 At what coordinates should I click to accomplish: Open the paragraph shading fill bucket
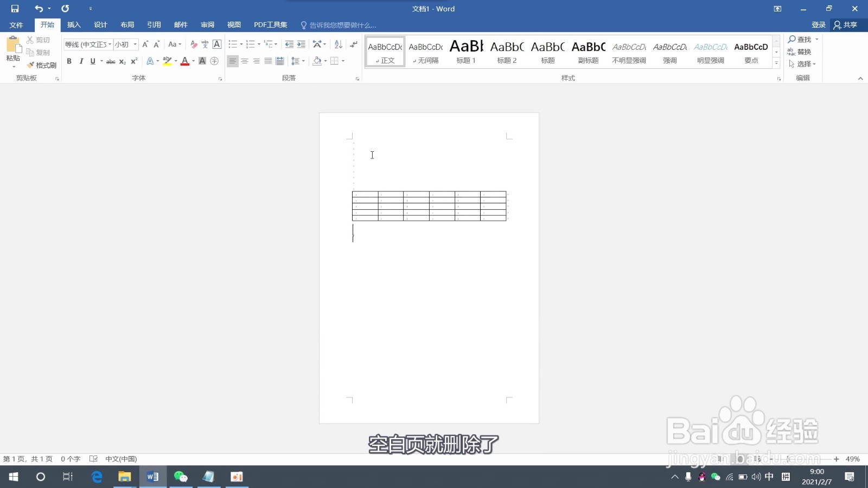pos(317,61)
